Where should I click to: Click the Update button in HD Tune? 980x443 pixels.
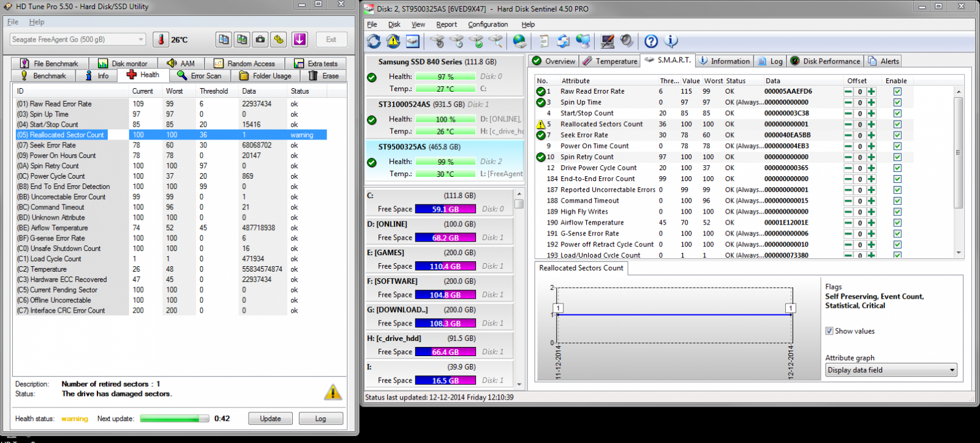point(270,419)
